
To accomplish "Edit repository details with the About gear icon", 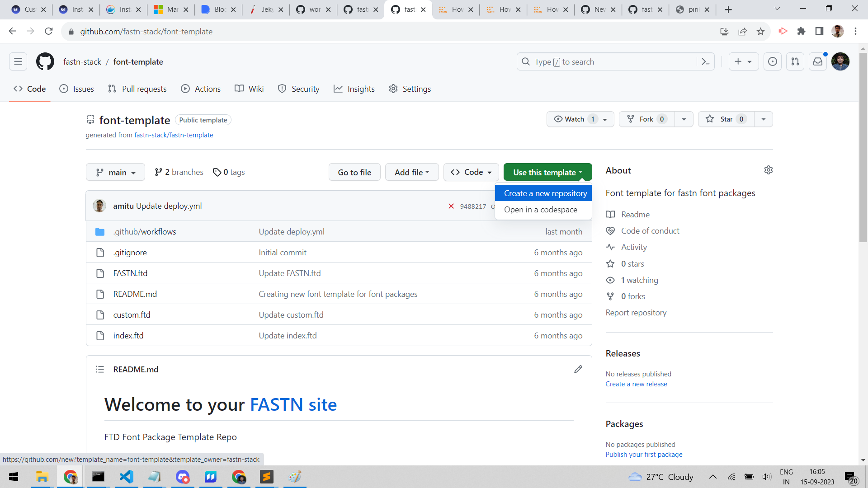I will pyautogui.click(x=768, y=170).
